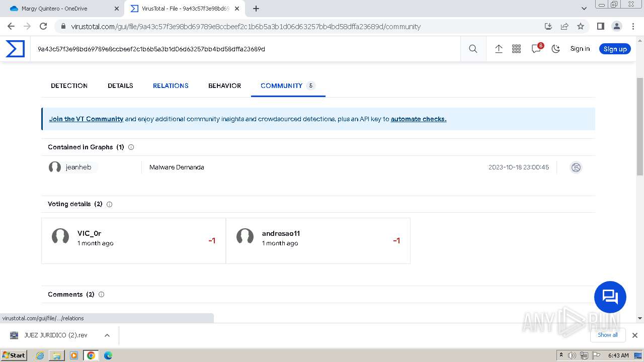Toggle dark mode moon icon

pyautogui.click(x=555, y=49)
